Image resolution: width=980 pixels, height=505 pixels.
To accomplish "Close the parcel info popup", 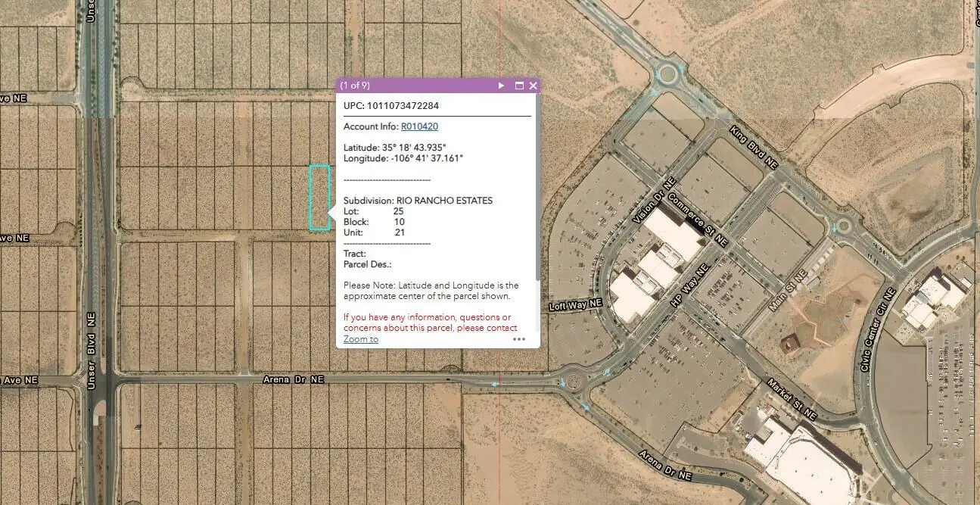I will point(534,86).
